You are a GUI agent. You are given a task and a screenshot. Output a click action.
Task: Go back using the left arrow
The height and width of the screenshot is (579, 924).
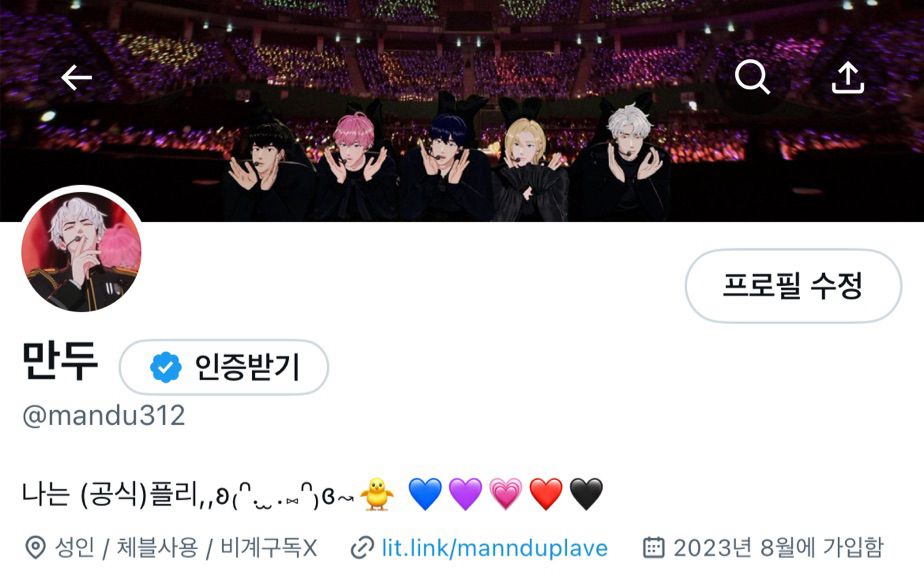click(77, 77)
